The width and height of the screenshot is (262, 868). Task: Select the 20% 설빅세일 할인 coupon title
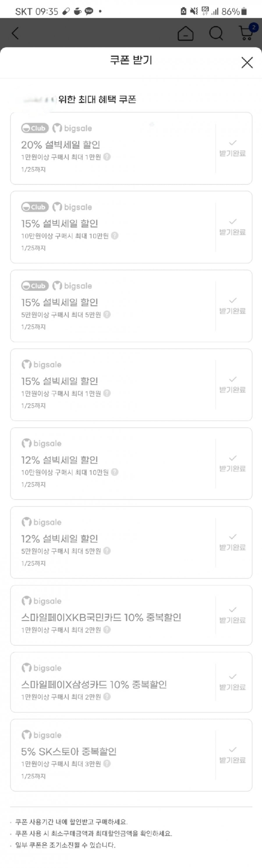[x=61, y=144]
